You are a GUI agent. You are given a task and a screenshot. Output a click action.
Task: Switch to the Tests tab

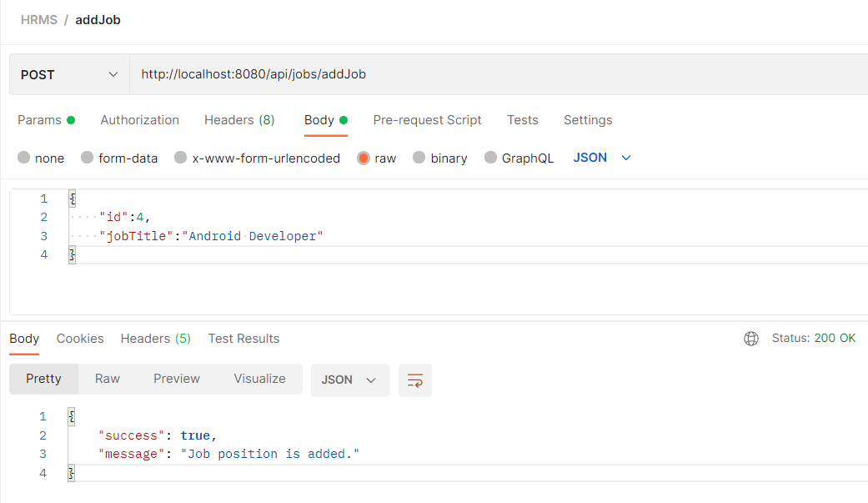click(522, 120)
